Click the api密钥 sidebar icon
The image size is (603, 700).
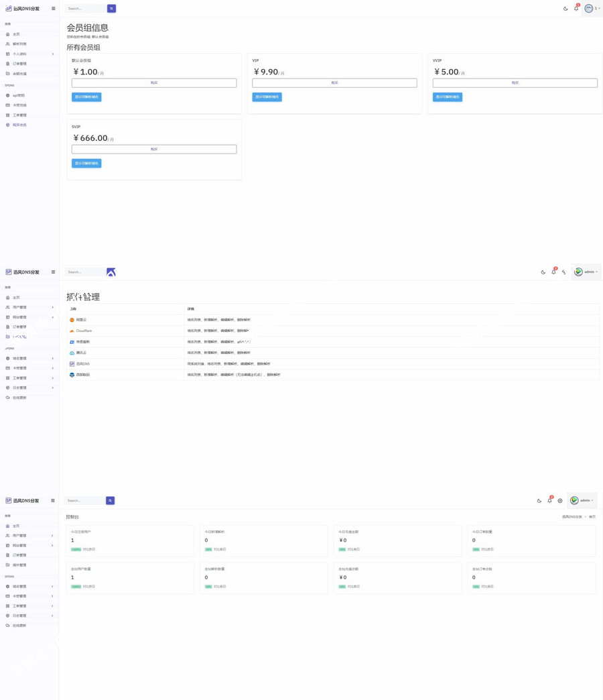[8, 95]
